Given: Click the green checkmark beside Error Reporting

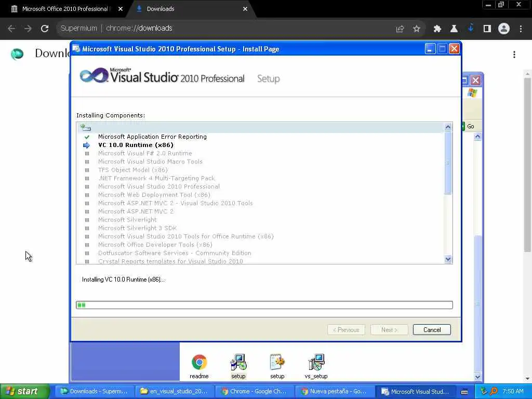Looking at the screenshot, I should [x=87, y=137].
